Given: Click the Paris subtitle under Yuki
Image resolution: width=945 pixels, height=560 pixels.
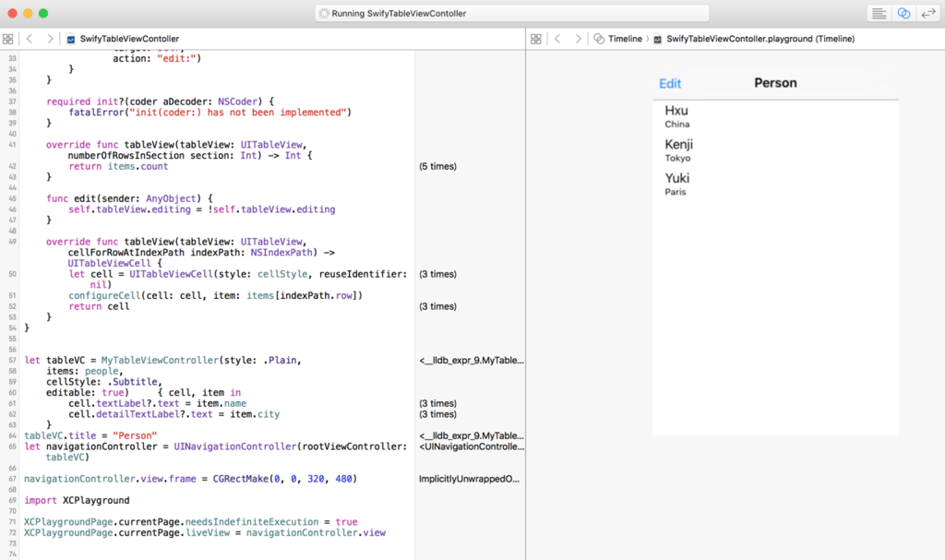Looking at the screenshot, I should tap(675, 192).
